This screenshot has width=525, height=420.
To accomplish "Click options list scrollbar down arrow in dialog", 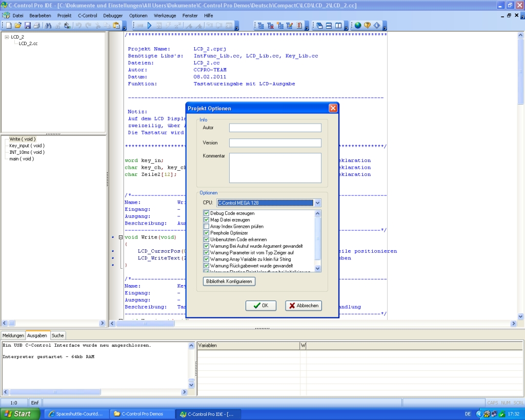I will click(318, 269).
